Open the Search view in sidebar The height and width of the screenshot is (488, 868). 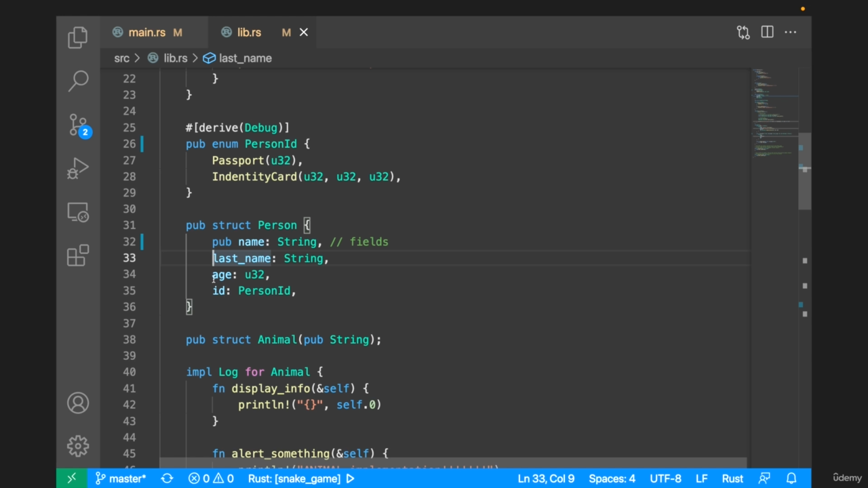click(78, 81)
